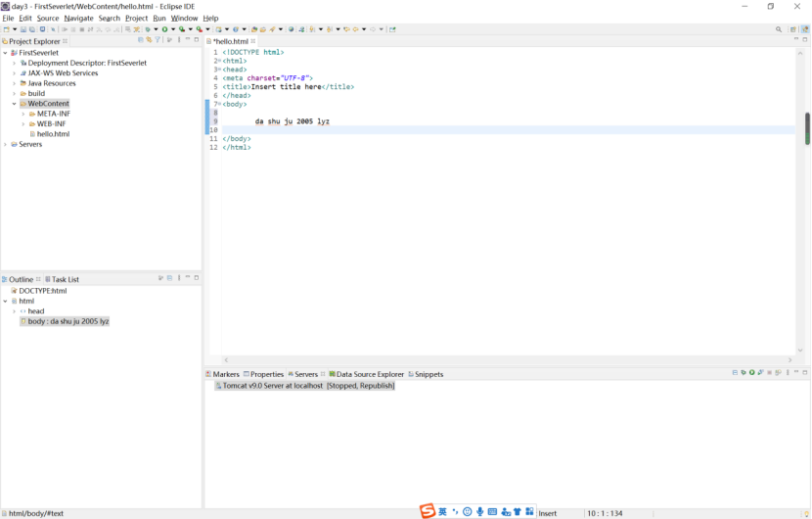Collapse the WebContent folder
This screenshot has width=812, height=519.
click(x=14, y=104)
